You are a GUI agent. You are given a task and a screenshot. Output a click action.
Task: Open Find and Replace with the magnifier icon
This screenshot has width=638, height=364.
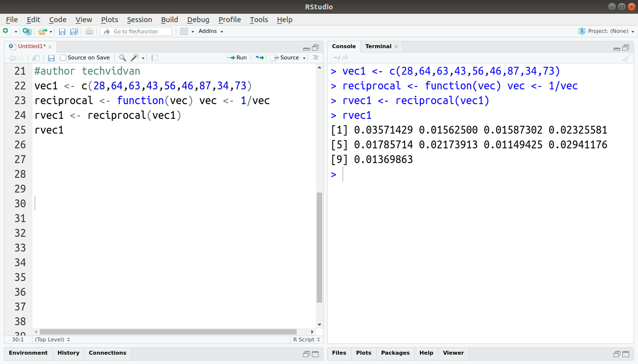coord(122,57)
